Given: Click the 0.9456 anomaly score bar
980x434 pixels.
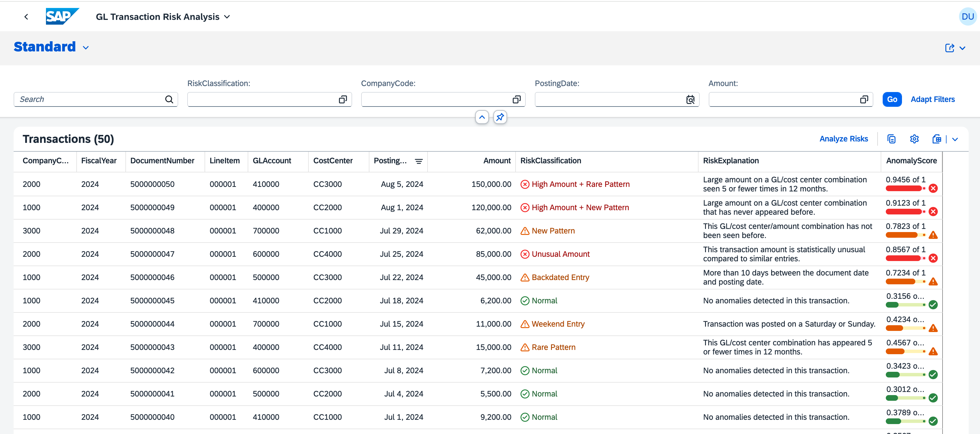Looking at the screenshot, I should point(904,188).
